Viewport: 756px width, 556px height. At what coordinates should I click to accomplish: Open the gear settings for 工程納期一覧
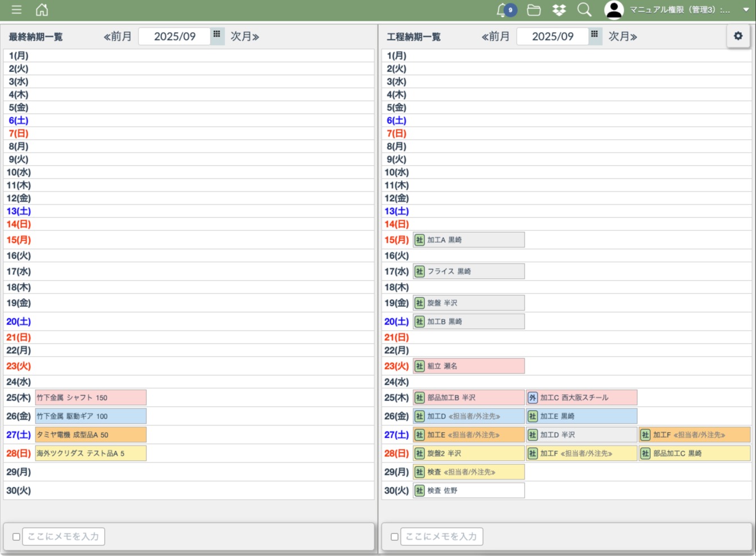738,36
